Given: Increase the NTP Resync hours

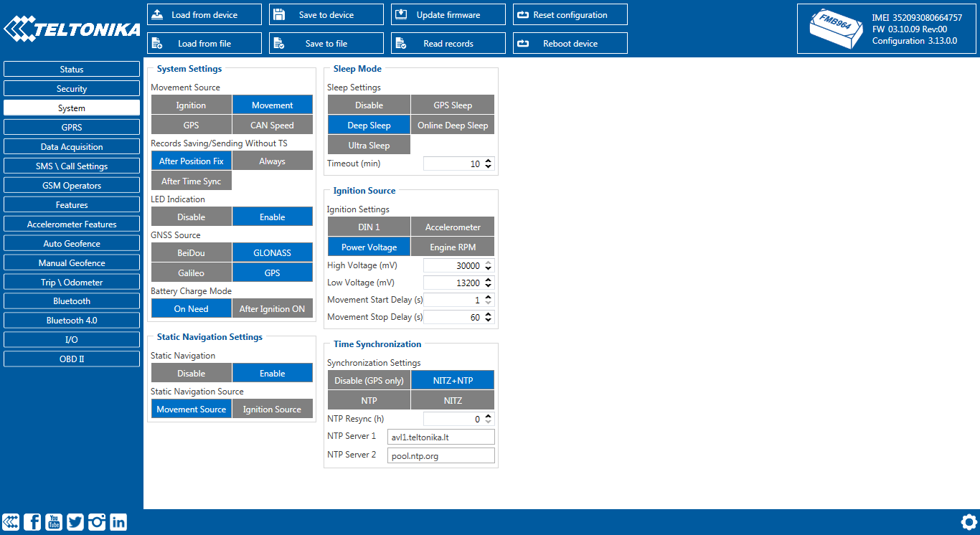Looking at the screenshot, I should click(489, 416).
